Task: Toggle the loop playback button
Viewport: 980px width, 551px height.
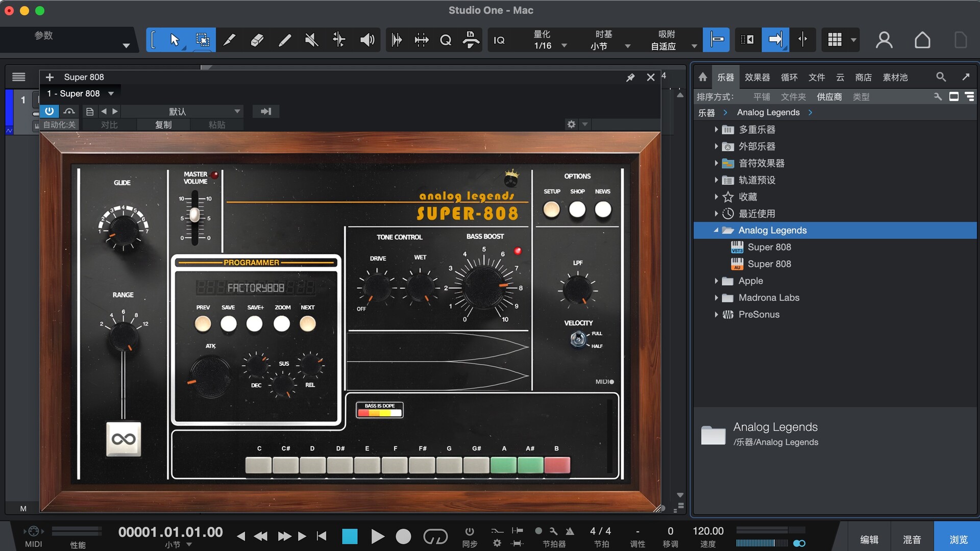Action: coord(435,536)
